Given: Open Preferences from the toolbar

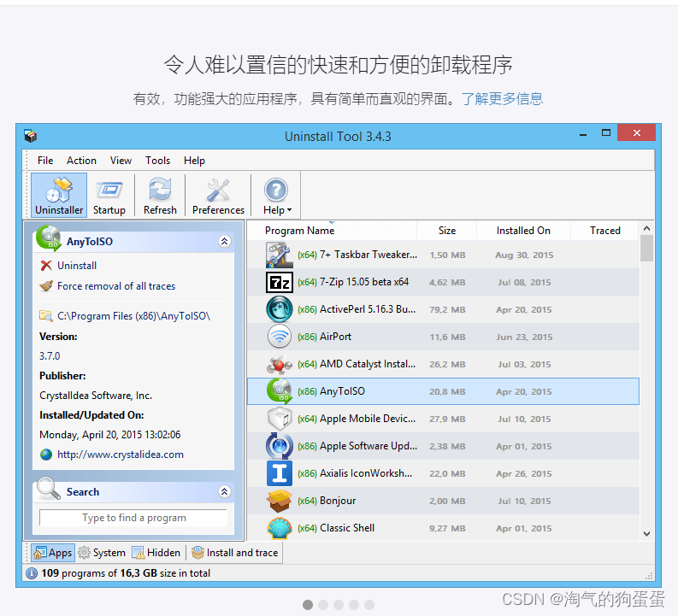Looking at the screenshot, I should pos(218,196).
